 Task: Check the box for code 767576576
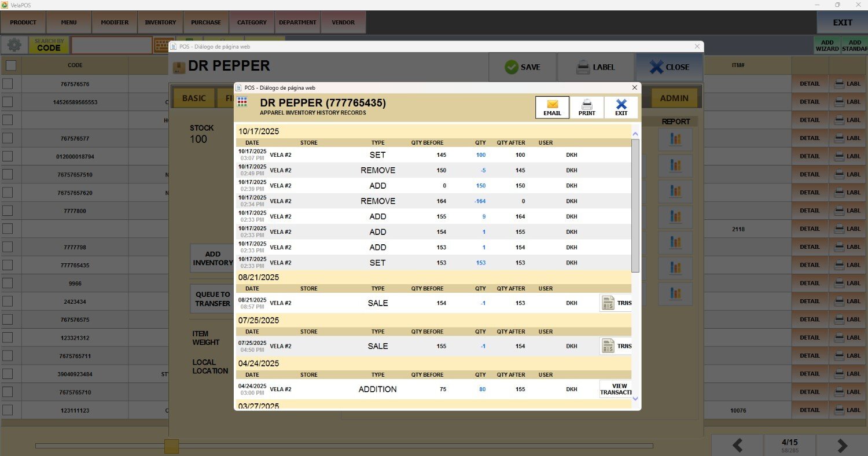point(8,84)
